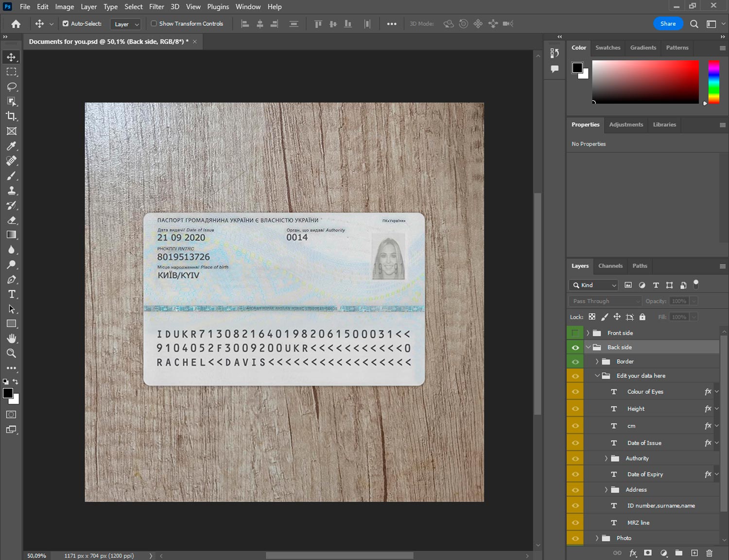Uncheck the Auto-Select checkbox
Image resolution: width=729 pixels, height=560 pixels.
tap(66, 23)
